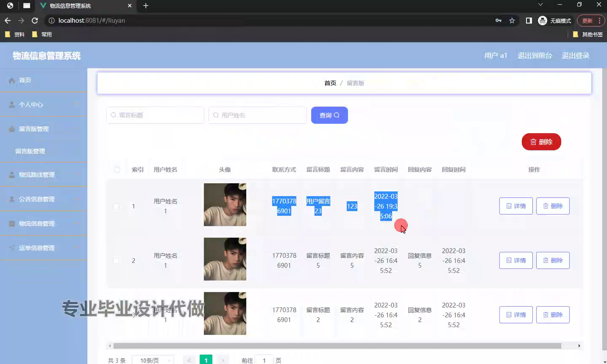Screen dimensions: 607x364
Task: Click the 留言时间 column header
Action: [386, 170]
